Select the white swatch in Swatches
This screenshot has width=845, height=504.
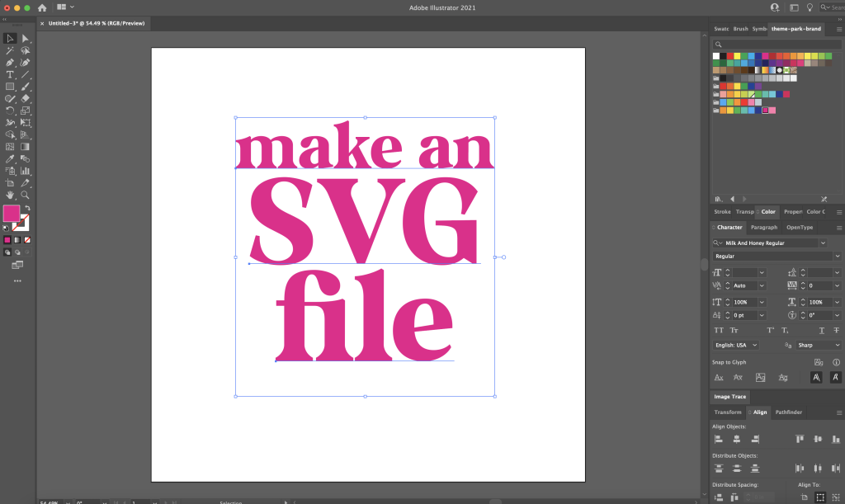point(716,56)
